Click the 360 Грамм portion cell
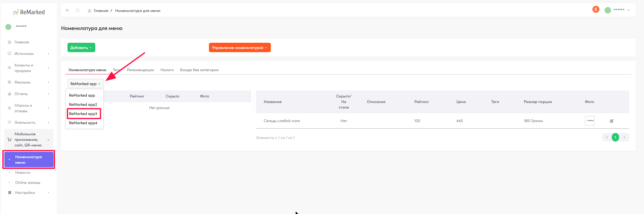Screen dimensions: 644x214 pyautogui.click(x=533, y=121)
